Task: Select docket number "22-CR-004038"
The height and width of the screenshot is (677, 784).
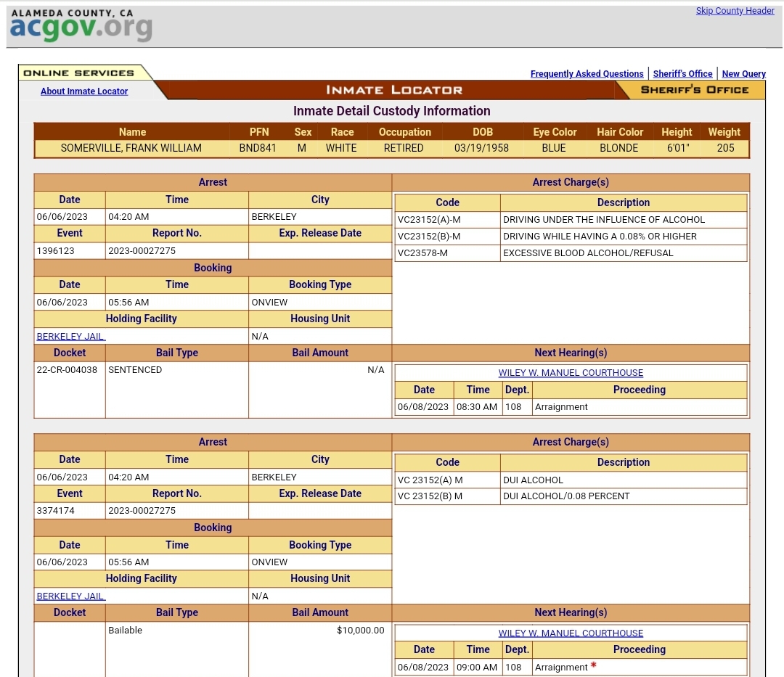Action: point(67,370)
